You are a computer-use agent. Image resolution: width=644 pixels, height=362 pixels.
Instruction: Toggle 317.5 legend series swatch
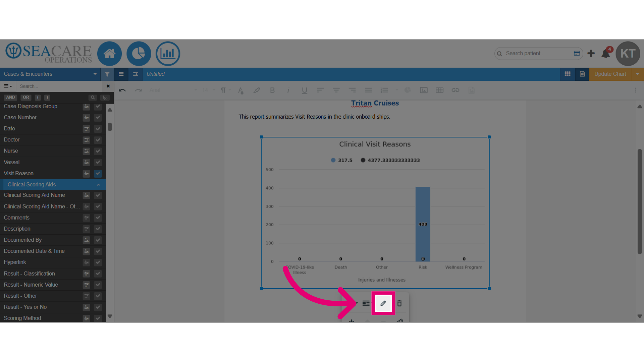333,160
